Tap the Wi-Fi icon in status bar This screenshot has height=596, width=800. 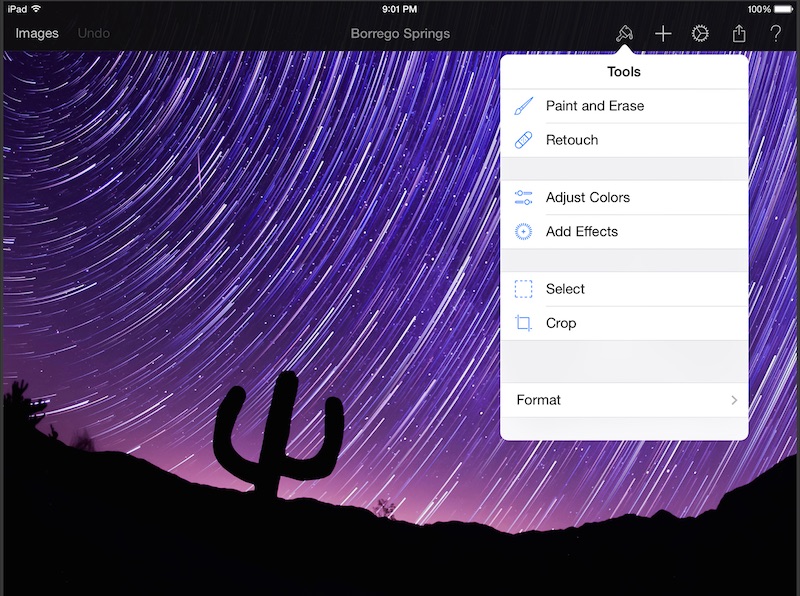tap(37, 9)
